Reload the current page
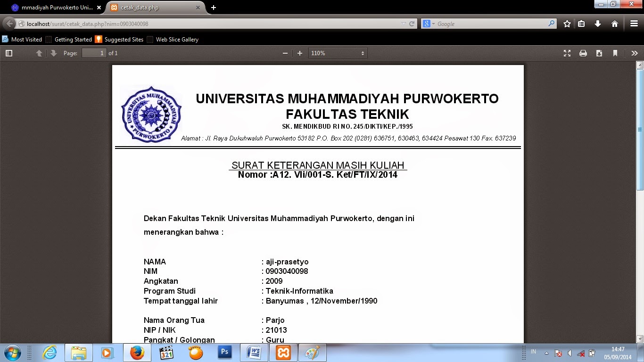This screenshot has height=362, width=644. tap(412, 24)
